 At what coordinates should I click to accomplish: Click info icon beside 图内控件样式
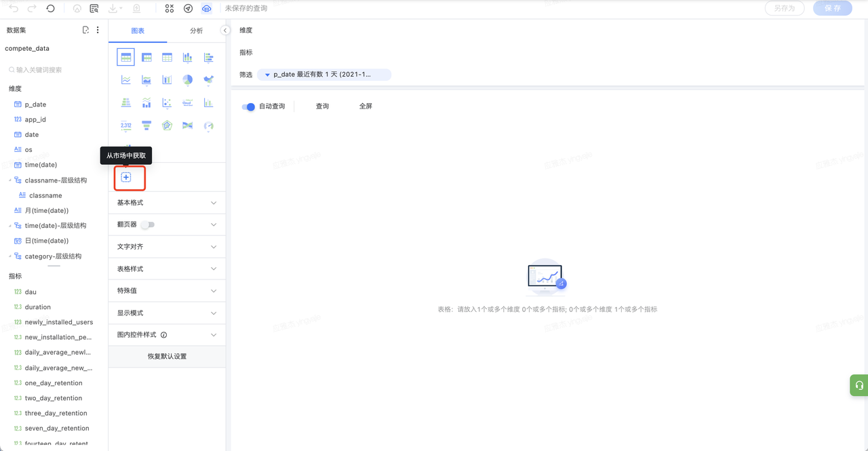(164, 335)
